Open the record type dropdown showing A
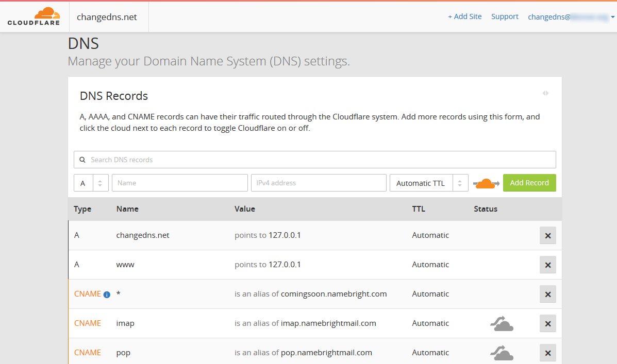Viewport: 617px width, 364px height. coord(91,183)
